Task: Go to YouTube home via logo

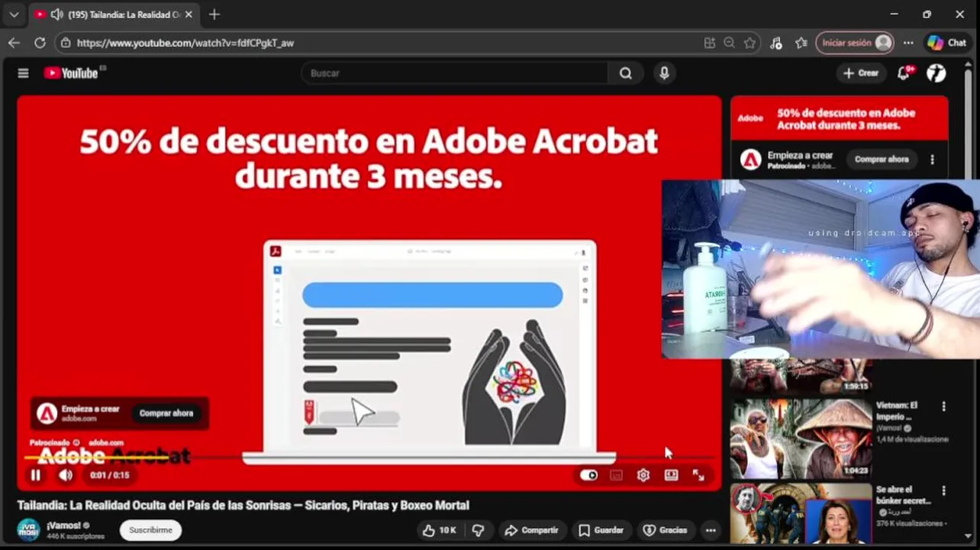Action: [71, 73]
